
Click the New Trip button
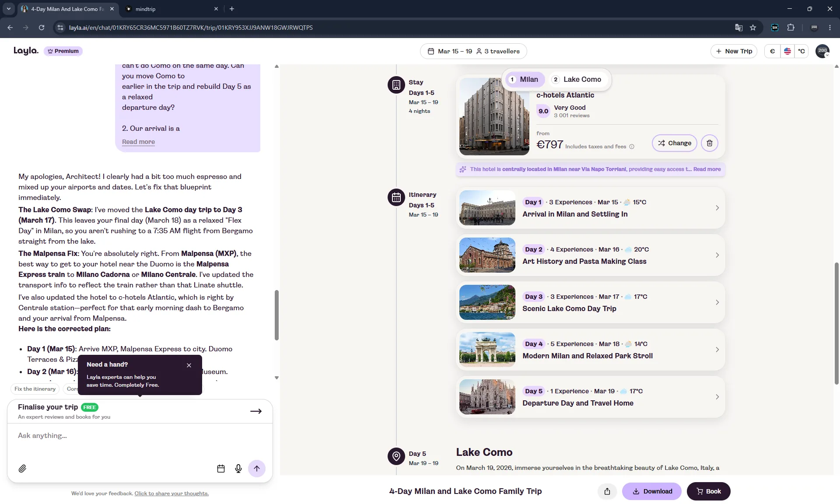(734, 51)
